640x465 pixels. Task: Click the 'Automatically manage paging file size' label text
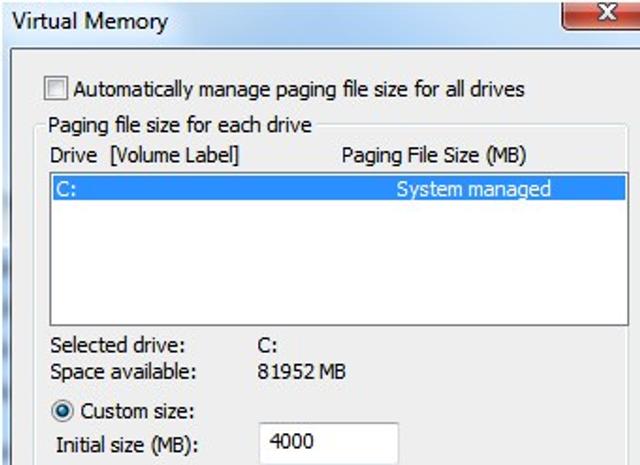click(299, 89)
